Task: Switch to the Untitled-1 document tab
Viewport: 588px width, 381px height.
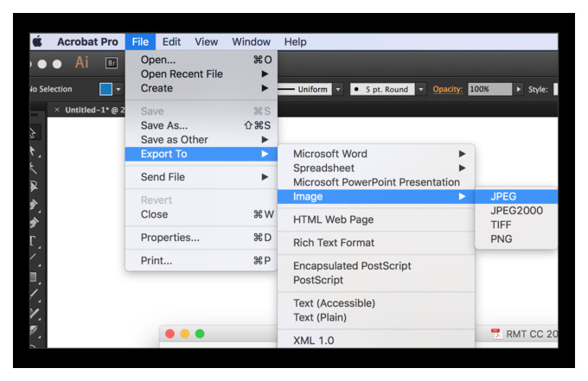Action: [94, 110]
